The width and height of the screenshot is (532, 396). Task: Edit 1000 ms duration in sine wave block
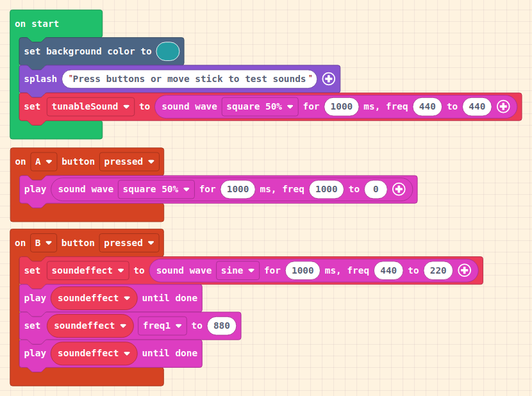pyautogui.click(x=303, y=270)
